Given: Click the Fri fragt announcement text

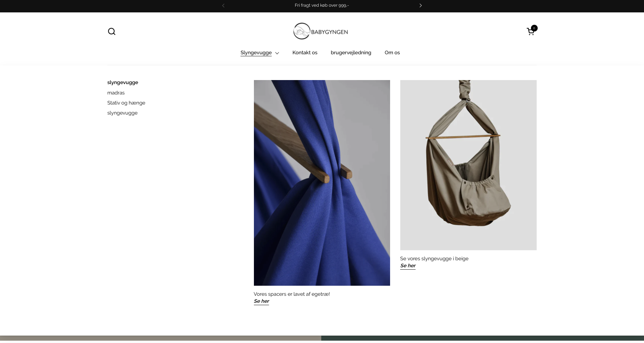Looking at the screenshot, I should (x=322, y=5).
